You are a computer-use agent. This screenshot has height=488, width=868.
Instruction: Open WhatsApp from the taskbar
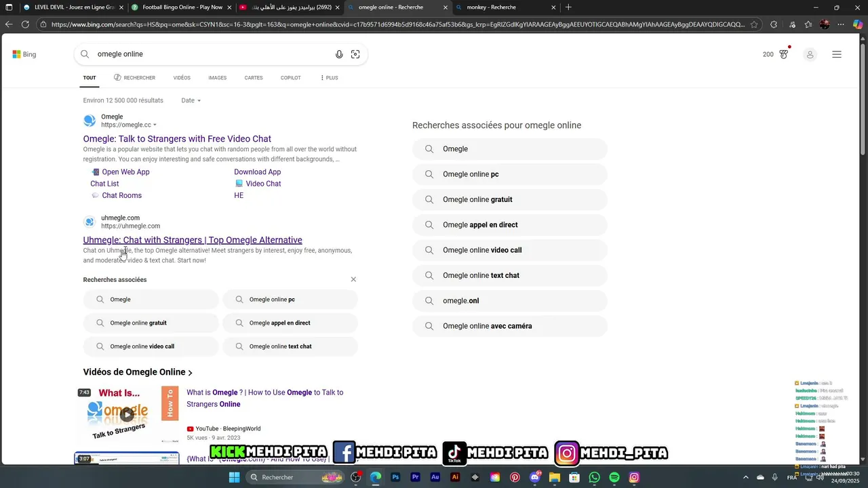[x=595, y=477]
